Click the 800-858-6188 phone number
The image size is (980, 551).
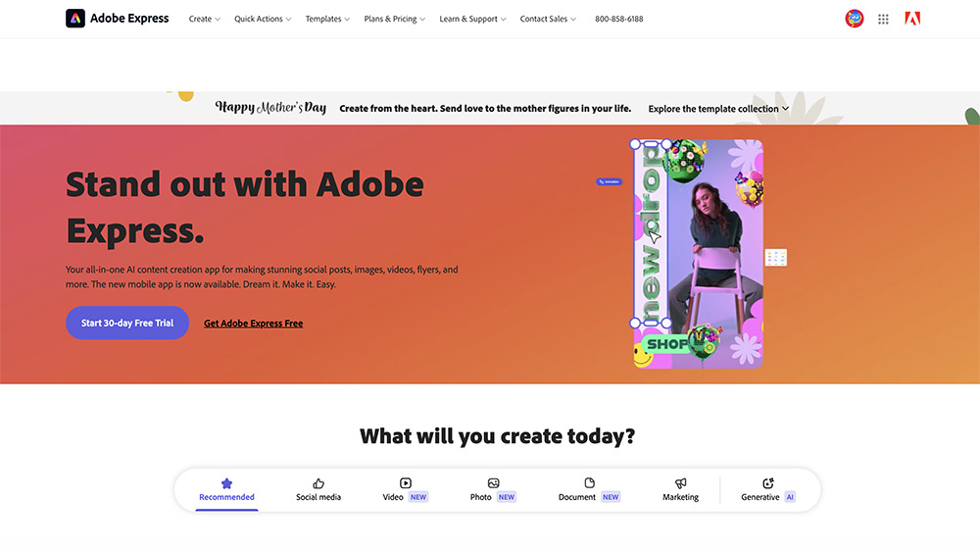tap(618, 19)
